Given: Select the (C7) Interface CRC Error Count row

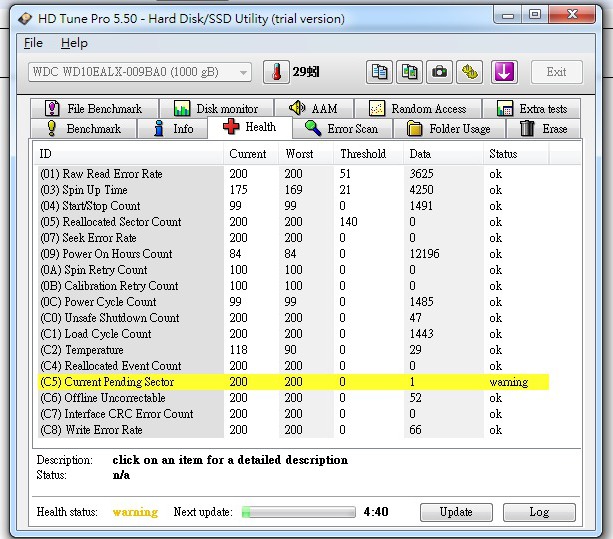Looking at the screenshot, I should point(293,414).
